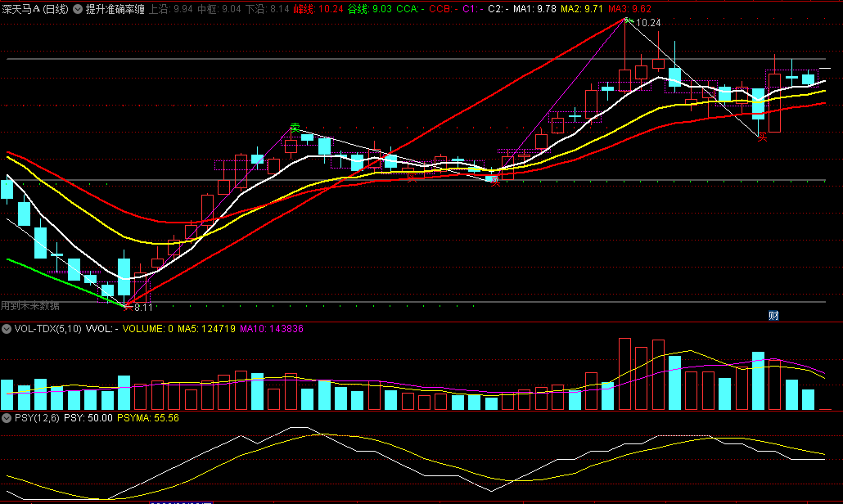Click the VVOL: - label
The height and width of the screenshot is (504, 843).
coord(101,329)
